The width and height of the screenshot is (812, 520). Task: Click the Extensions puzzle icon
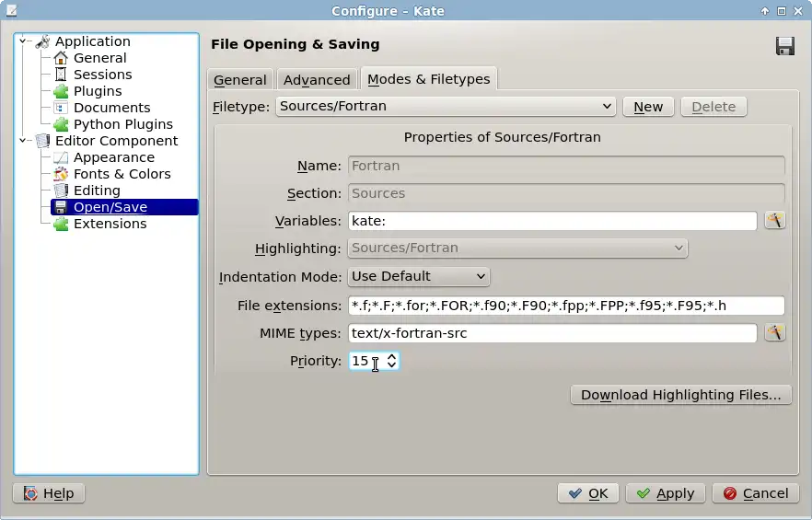pos(61,224)
